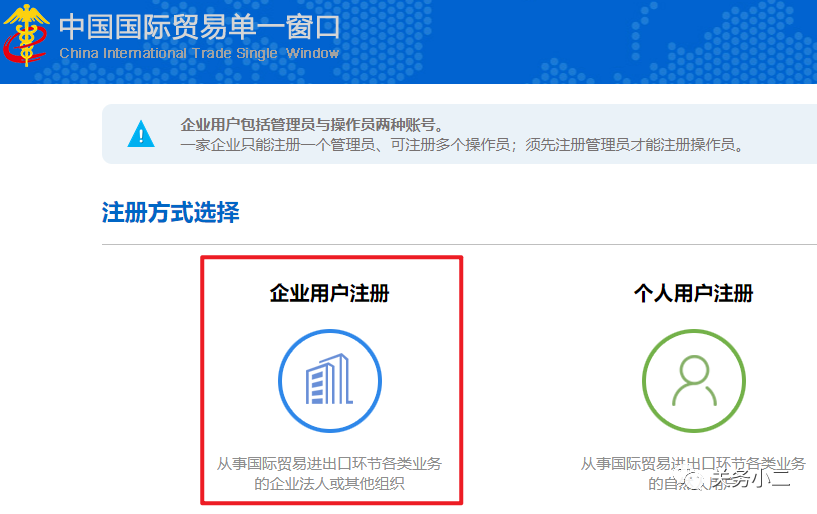The image size is (817, 514).
Task: Click the green person individual icon
Action: click(694, 381)
